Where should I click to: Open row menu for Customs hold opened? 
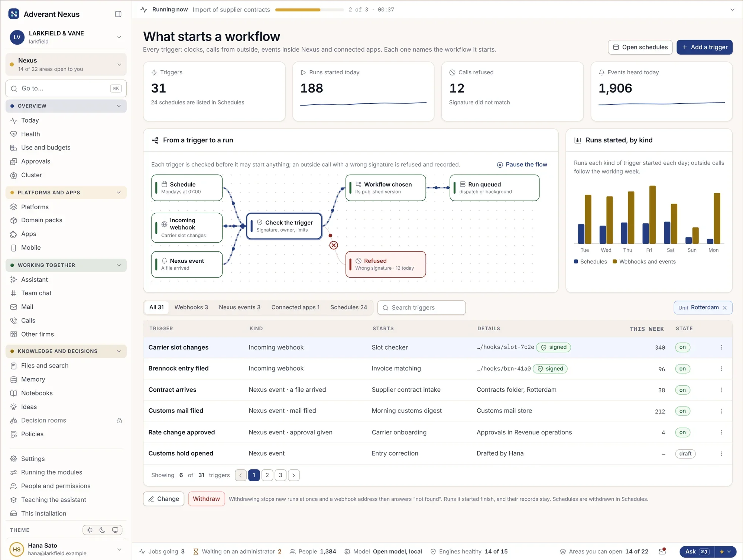pyautogui.click(x=721, y=454)
